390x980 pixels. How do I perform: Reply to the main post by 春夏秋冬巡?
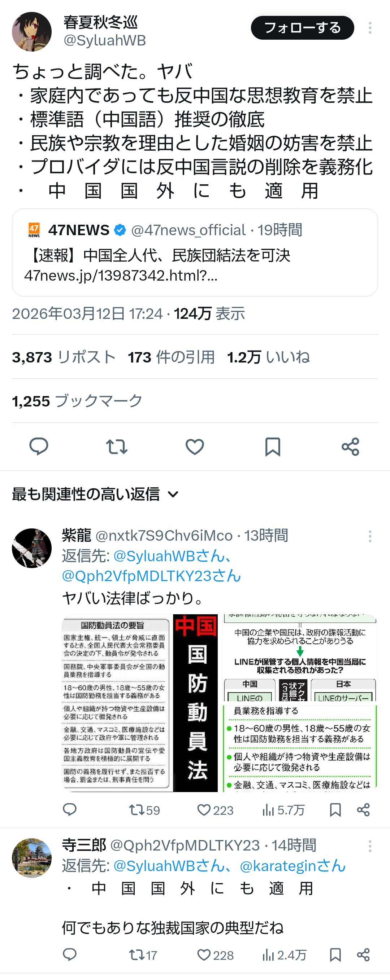click(x=39, y=446)
